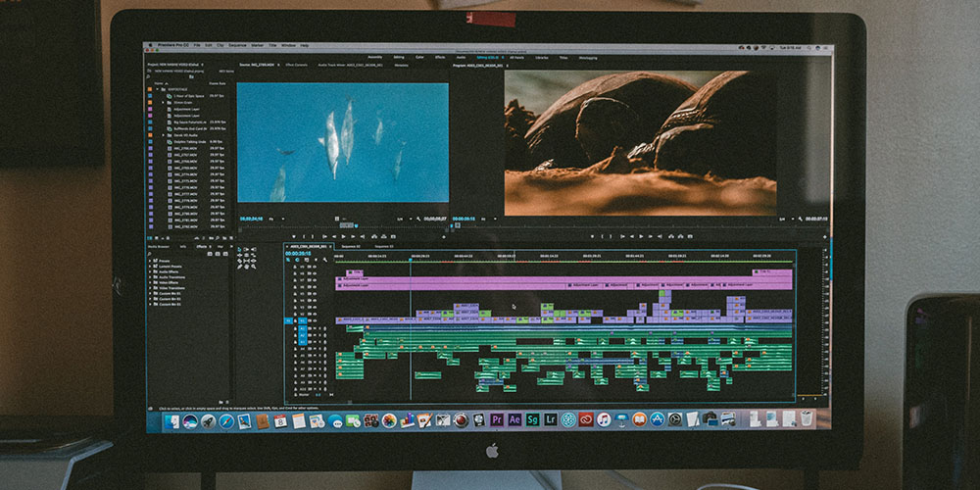980x490 pixels.
Task: Launch After Effects from the Dock
Action: point(515,419)
